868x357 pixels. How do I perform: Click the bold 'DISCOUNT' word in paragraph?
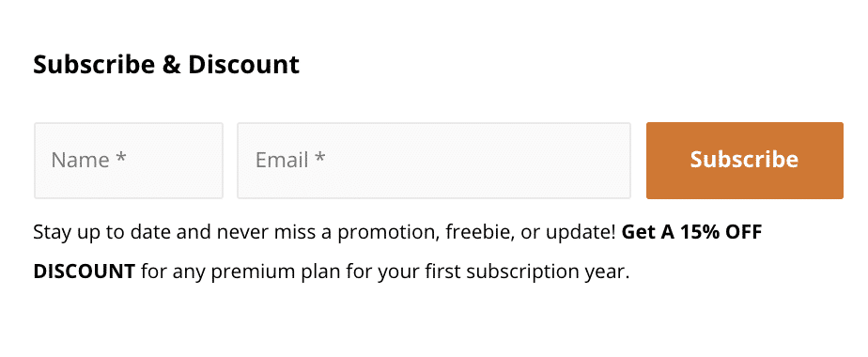pyautogui.click(x=85, y=272)
